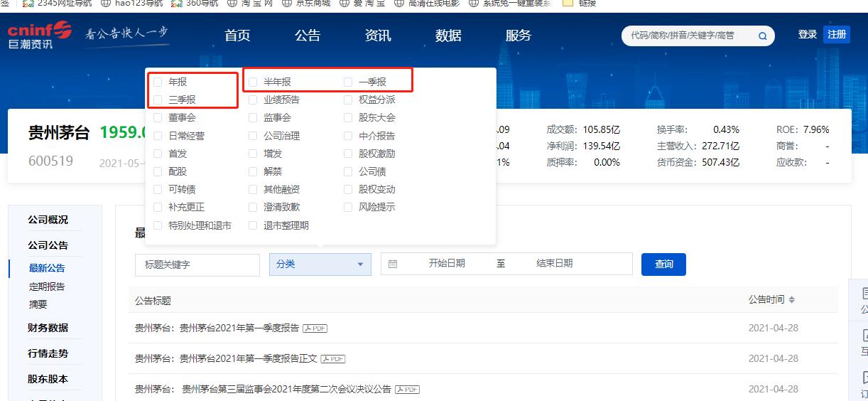Enable the 可转债 checkbox

click(158, 190)
